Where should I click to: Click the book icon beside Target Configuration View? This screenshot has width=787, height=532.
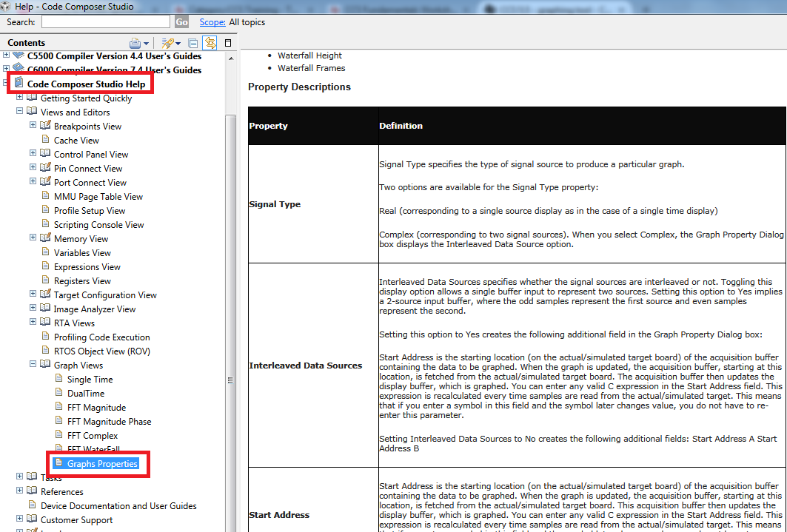(45, 294)
